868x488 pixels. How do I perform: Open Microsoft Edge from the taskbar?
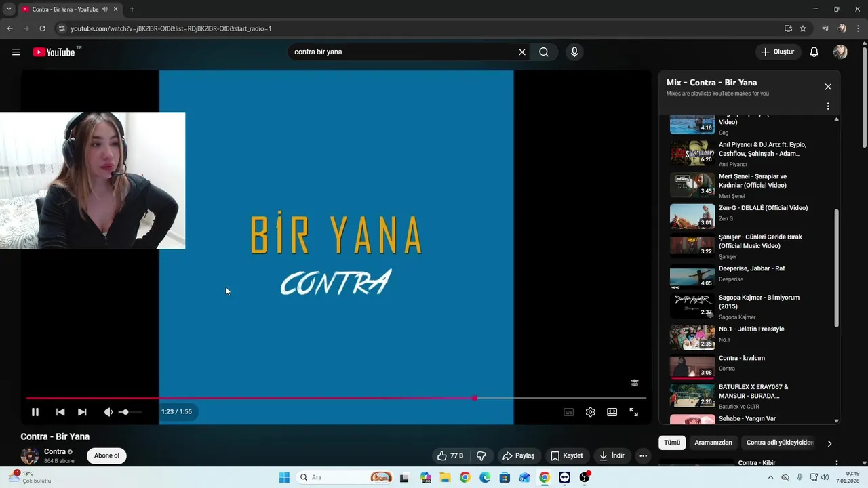[x=485, y=477]
